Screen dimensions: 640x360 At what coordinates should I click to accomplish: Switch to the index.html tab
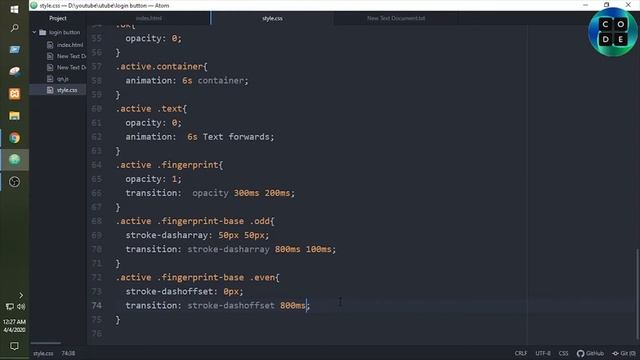(149, 18)
